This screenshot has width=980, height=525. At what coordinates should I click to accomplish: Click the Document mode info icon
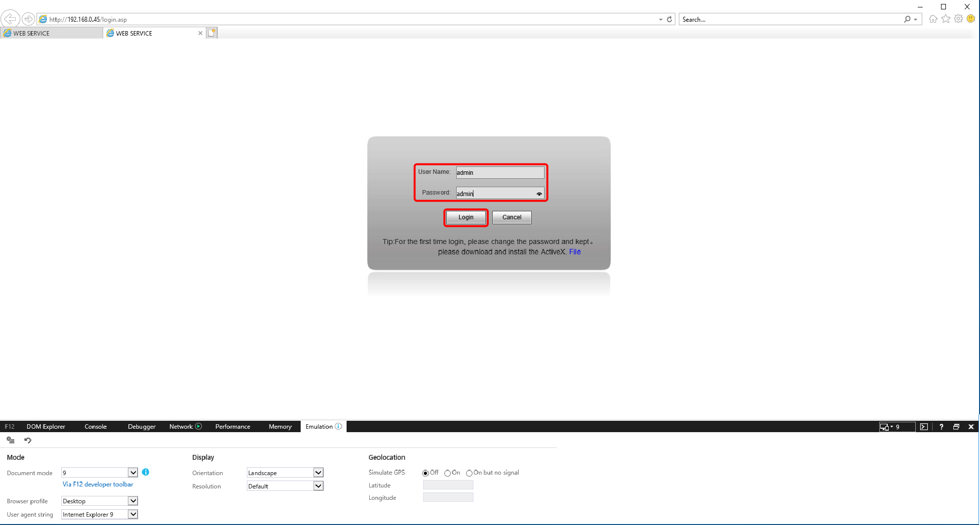(x=146, y=472)
